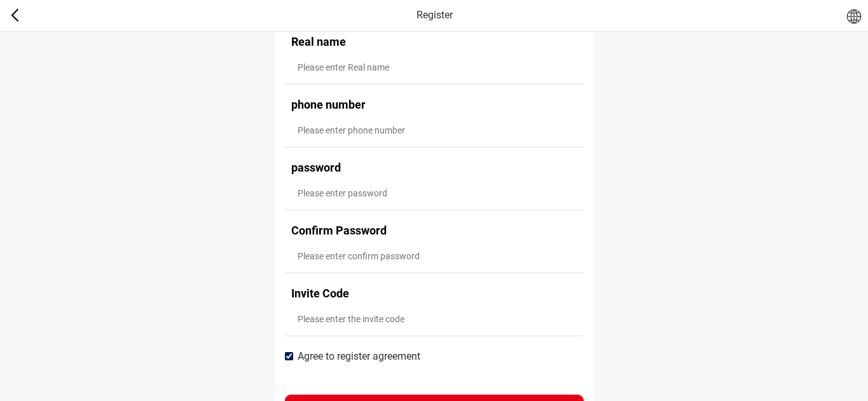
Task: Open the language globe menu
Action: click(853, 17)
